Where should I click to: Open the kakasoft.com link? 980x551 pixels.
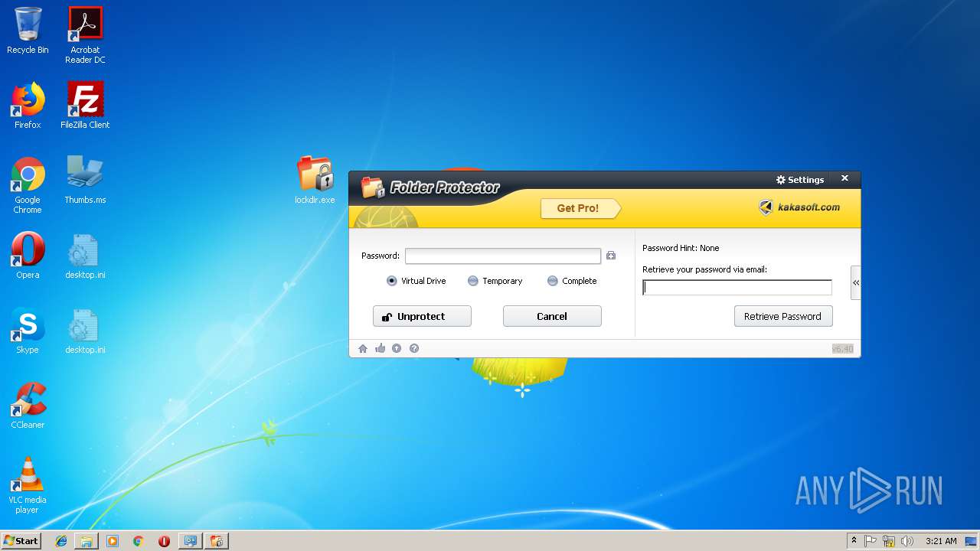click(800, 207)
